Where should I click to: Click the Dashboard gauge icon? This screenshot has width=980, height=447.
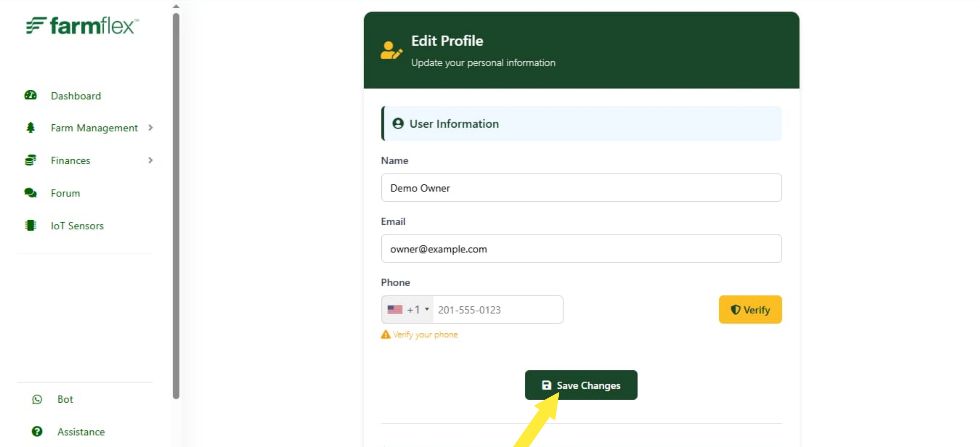(30, 95)
